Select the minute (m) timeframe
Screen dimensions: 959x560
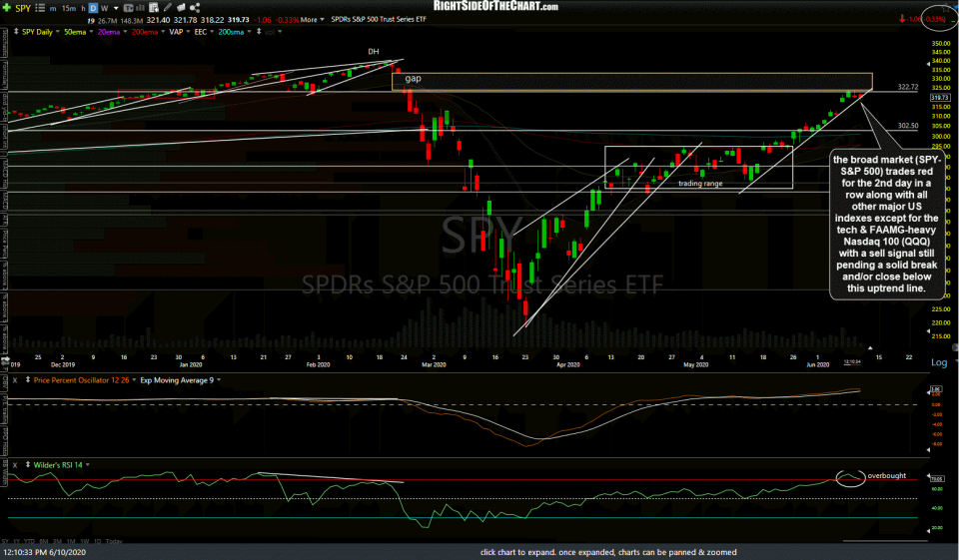point(53,9)
